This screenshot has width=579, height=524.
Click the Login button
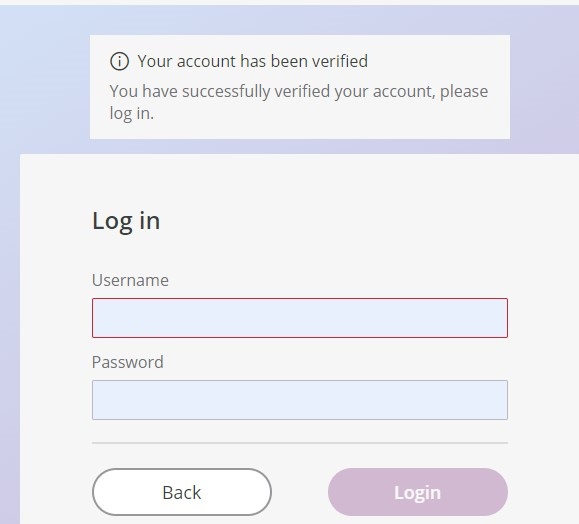pos(418,492)
